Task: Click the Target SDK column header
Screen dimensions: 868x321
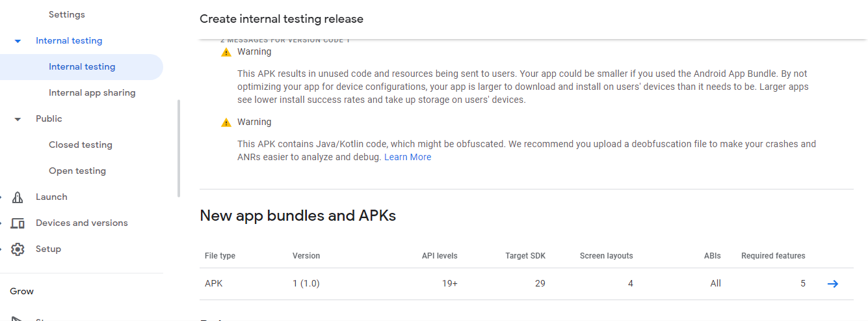Action: click(x=525, y=256)
